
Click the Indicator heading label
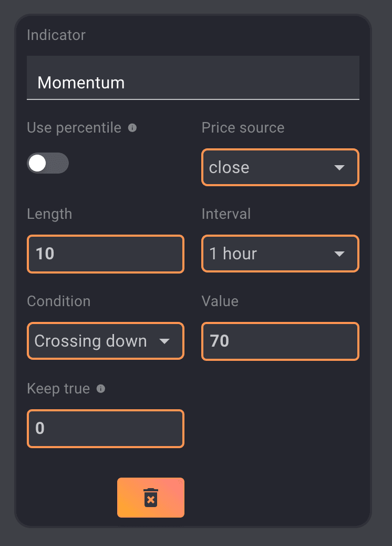coord(56,35)
